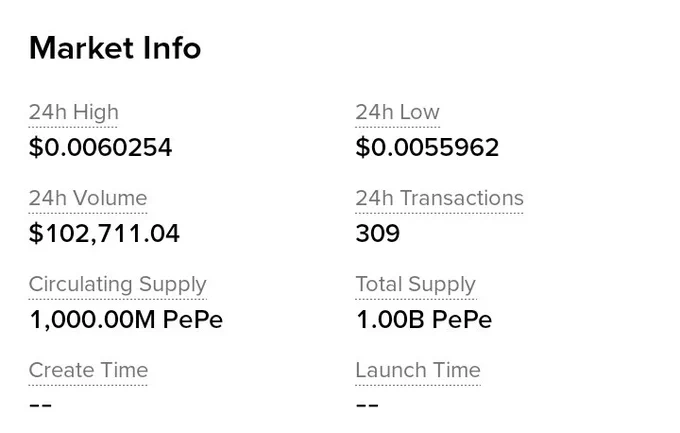Select the $102,711.04 volume value

click(x=104, y=233)
